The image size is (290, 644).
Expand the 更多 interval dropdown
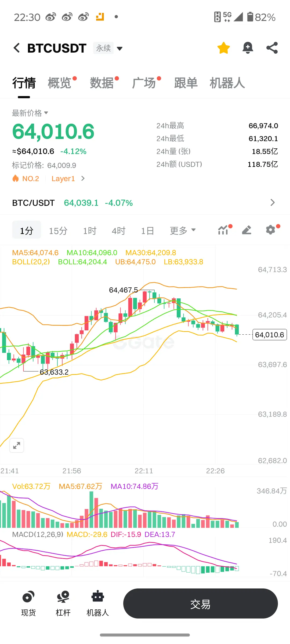pyautogui.click(x=183, y=230)
